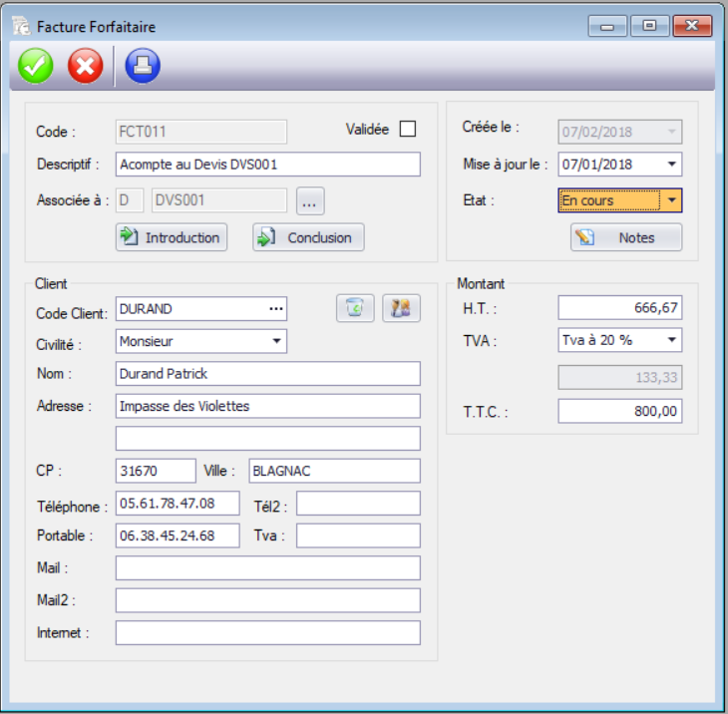Click the red cross cancel icon
Screen dimensions: 728x714
86,67
